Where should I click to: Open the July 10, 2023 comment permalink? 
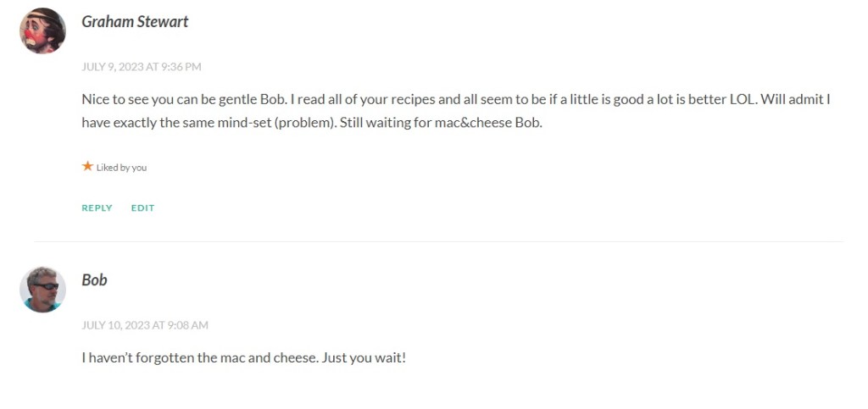(x=144, y=325)
